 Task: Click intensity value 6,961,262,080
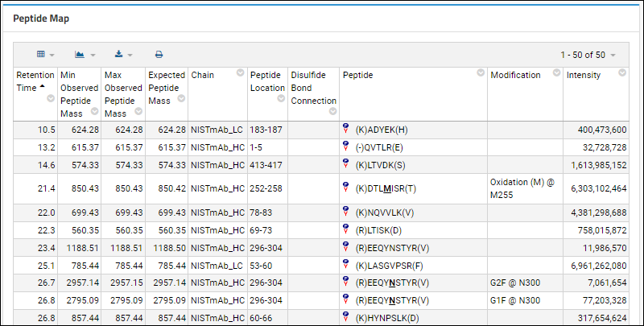[599, 266]
